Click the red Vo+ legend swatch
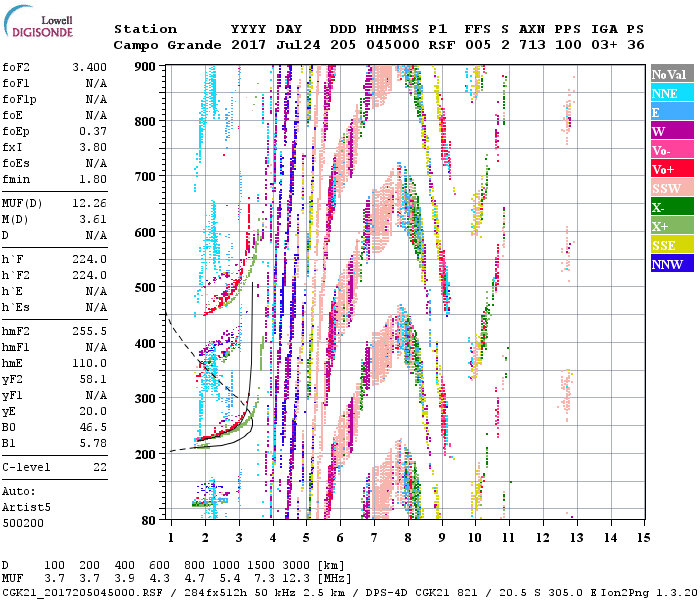The width and height of the screenshot is (700, 600). coord(672,169)
